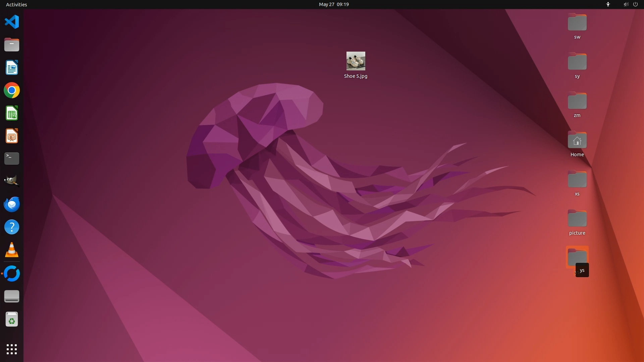Select the Shoe 5.jpg thumbnail
644x362 pixels.
tap(356, 61)
